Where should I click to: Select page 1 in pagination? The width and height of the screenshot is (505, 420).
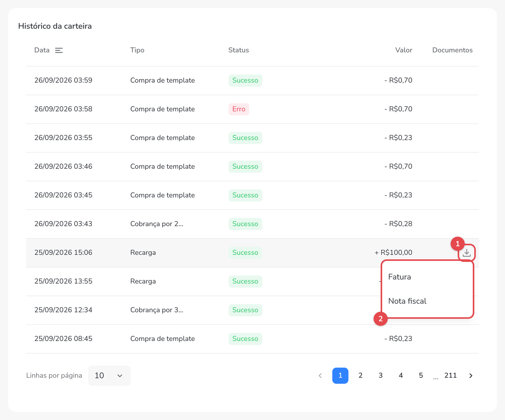[x=340, y=375]
